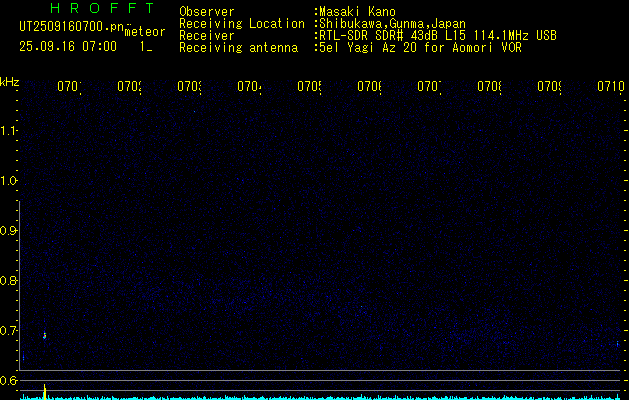
Task: Click the 0.7 frequency axis label
Action: click(x=8, y=331)
